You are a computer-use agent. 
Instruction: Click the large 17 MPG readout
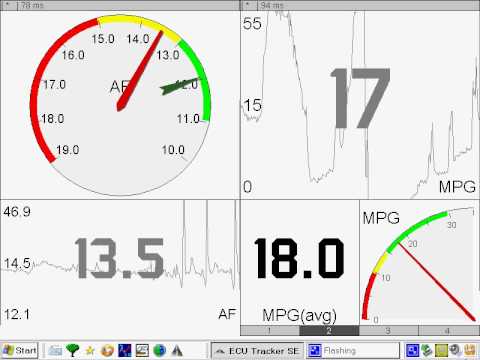pos(360,98)
